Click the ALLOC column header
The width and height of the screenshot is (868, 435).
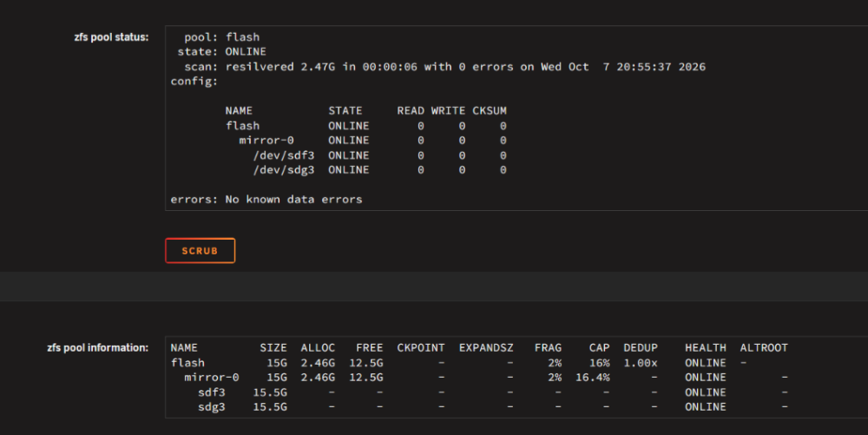(318, 347)
